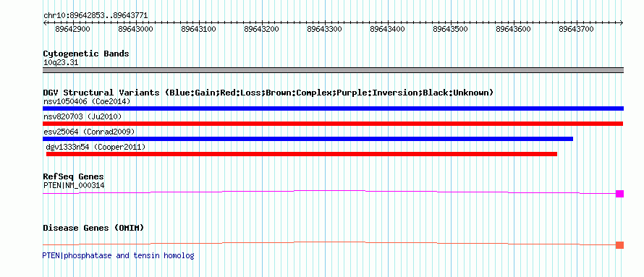Viewport: 644px width, 277px height.
Task: Open the dgv1333n54 (Cooper2011) variant label
Action: coord(96,147)
